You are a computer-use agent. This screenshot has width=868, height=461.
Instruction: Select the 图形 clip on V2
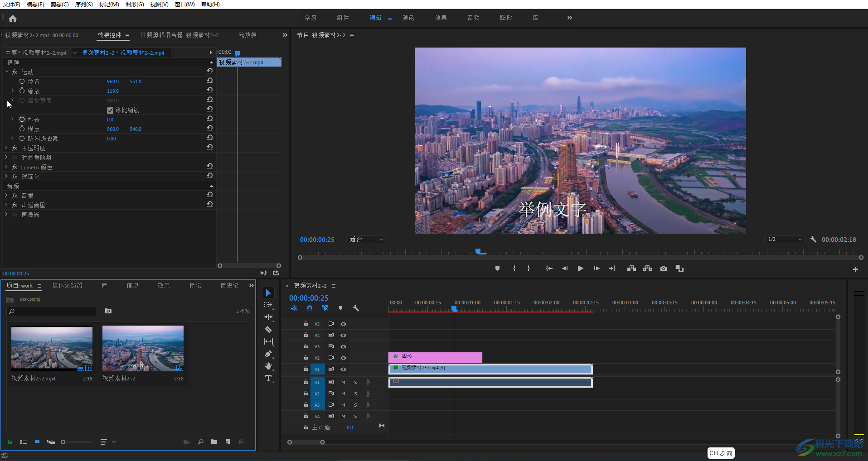pos(435,357)
